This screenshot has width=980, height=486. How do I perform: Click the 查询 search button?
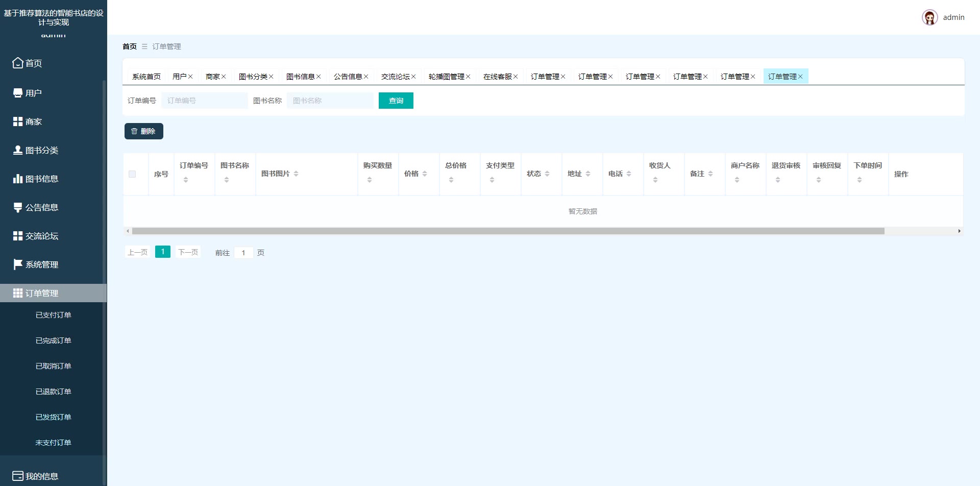(x=396, y=101)
